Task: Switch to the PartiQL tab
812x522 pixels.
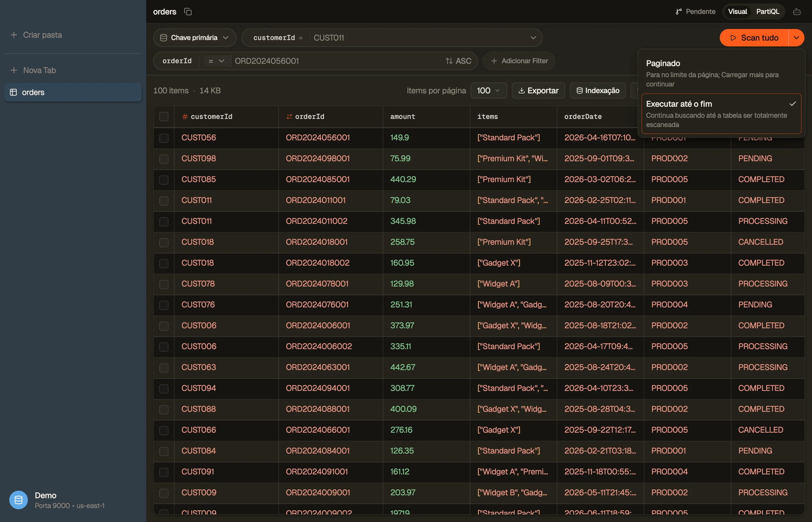Action: (768, 12)
